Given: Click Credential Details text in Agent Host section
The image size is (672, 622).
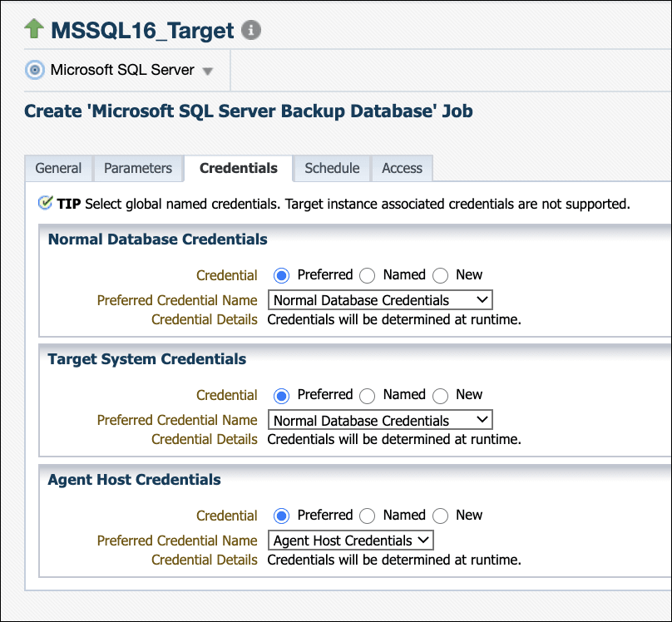Looking at the screenshot, I should 394,560.
